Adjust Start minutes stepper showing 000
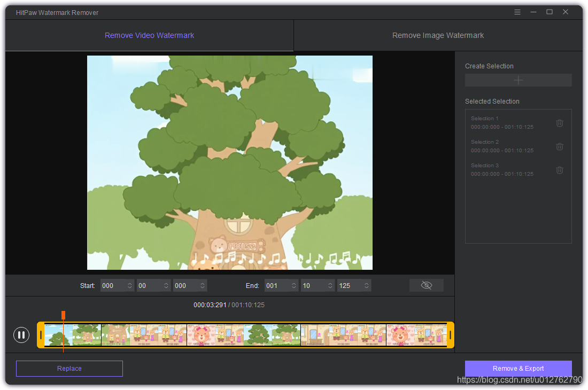 (x=130, y=285)
